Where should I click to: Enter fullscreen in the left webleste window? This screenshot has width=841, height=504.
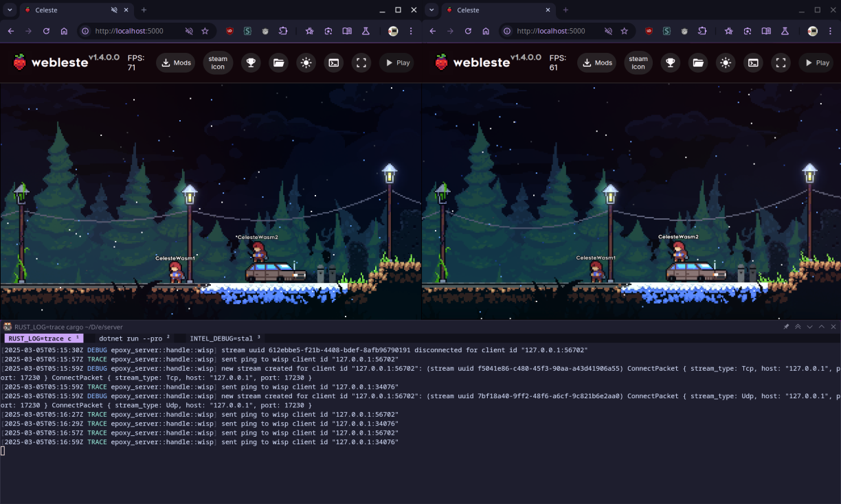(361, 62)
